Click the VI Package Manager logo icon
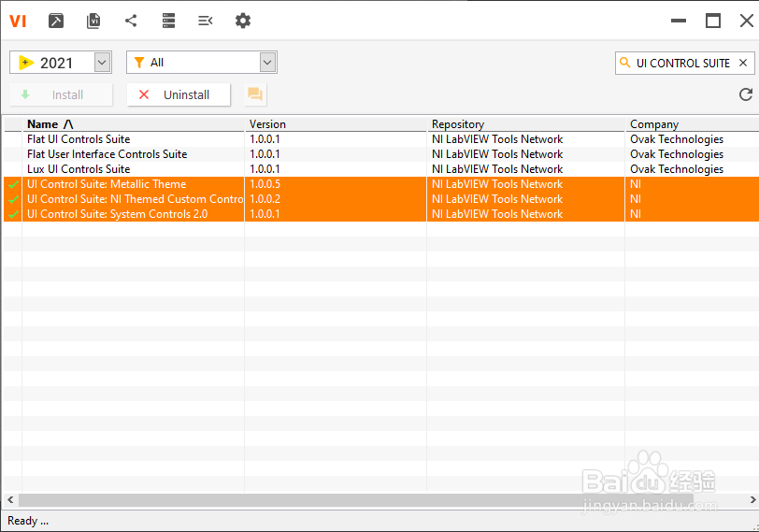 (x=18, y=21)
